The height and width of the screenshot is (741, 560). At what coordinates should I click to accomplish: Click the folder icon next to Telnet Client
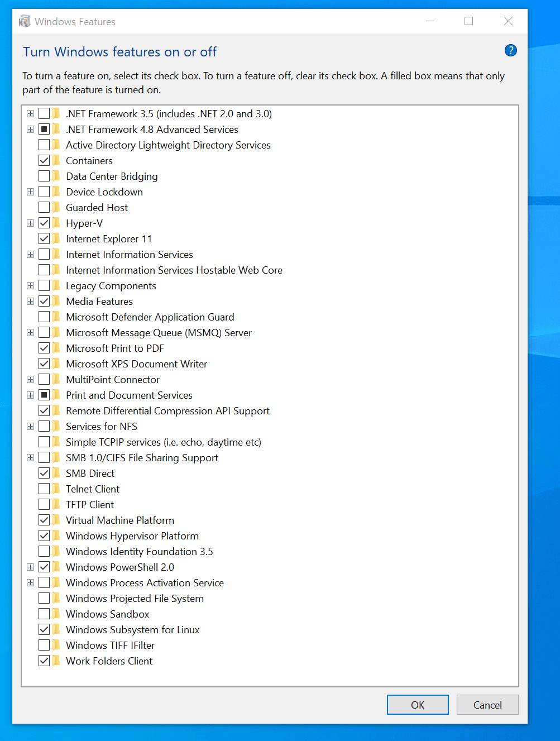pyautogui.click(x=56, y=489)
